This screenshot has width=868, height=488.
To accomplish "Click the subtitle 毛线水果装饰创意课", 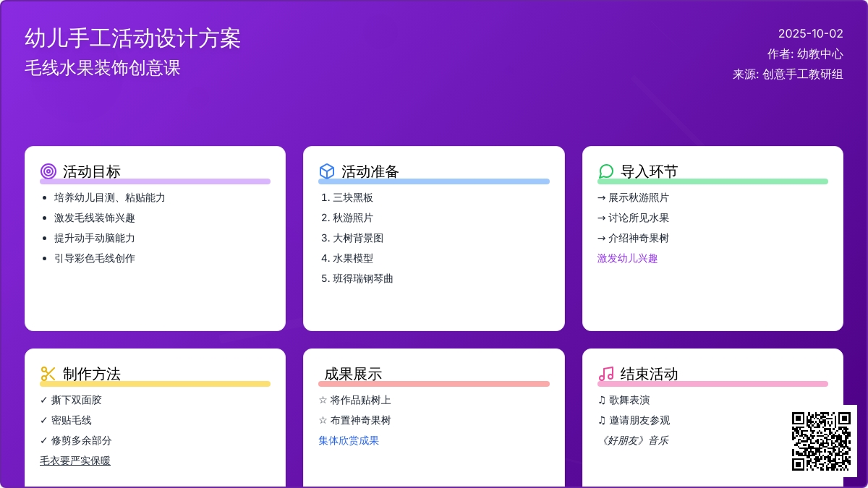I will click(102, 68).
